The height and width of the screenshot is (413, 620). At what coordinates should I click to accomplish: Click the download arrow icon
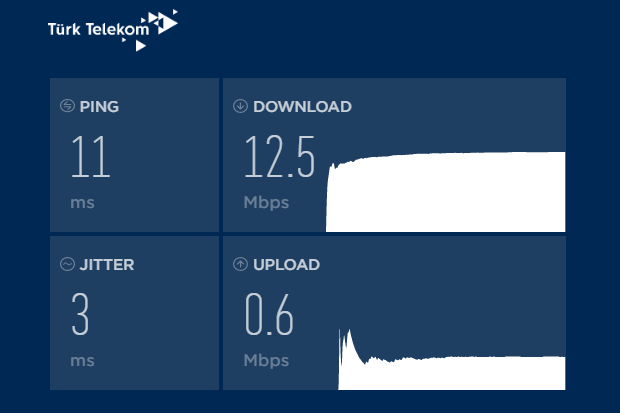240,106
